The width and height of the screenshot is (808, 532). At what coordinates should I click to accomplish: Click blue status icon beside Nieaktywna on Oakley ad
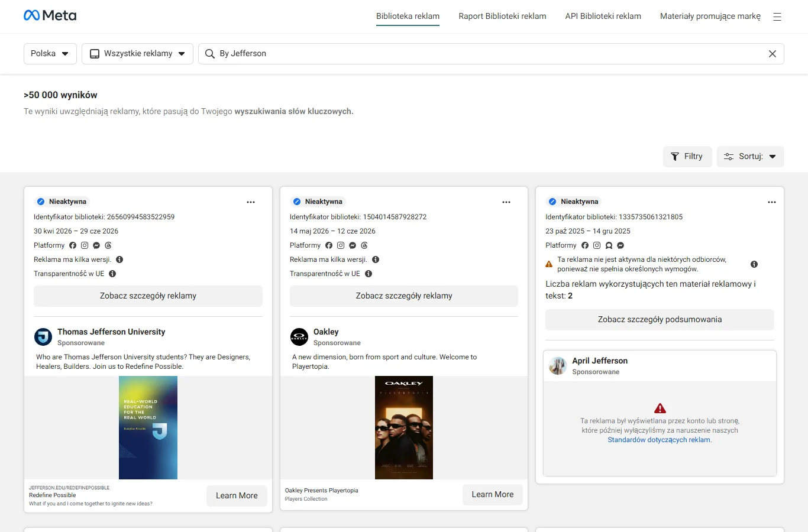point(297,202)
